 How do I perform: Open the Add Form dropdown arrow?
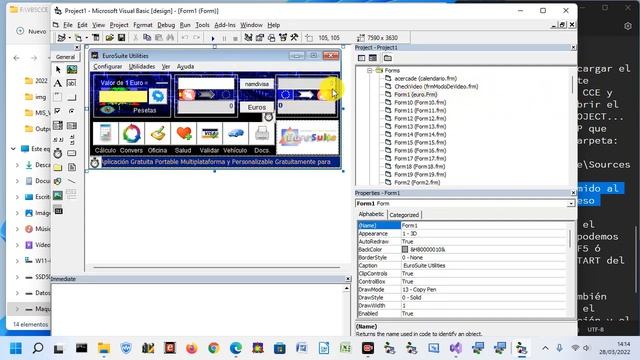(87, 38)
